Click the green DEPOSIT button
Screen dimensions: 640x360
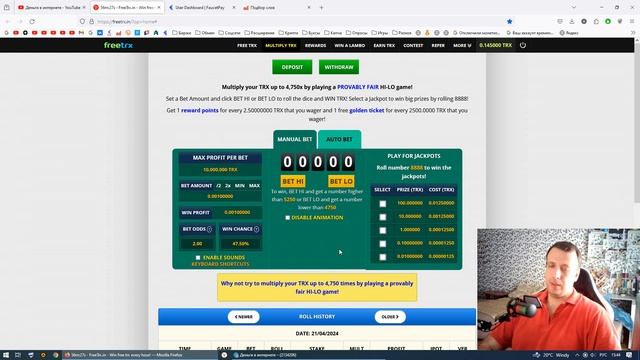pos(292,67)
